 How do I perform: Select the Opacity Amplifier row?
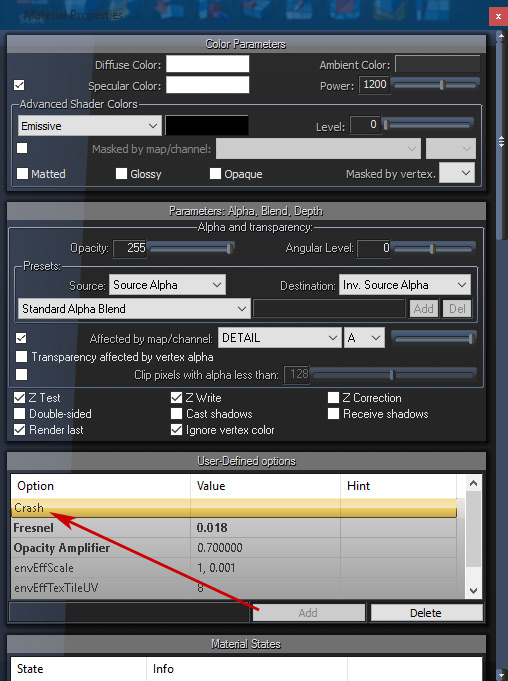(234, 548)
